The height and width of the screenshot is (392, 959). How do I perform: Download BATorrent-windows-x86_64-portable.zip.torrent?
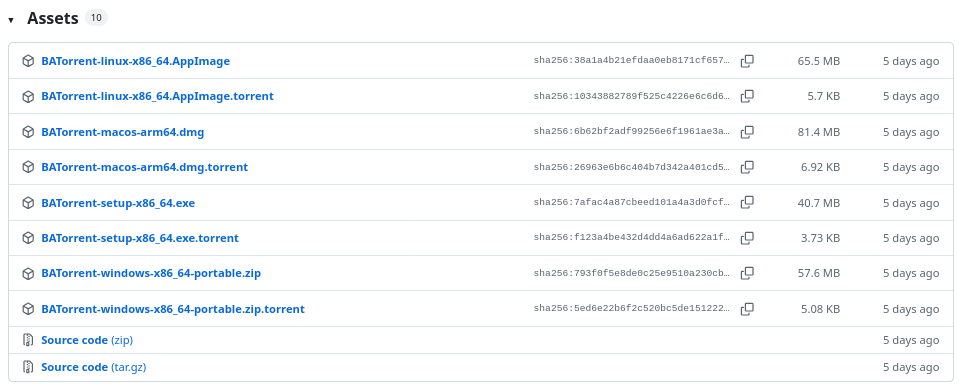(x=172, y=309)
